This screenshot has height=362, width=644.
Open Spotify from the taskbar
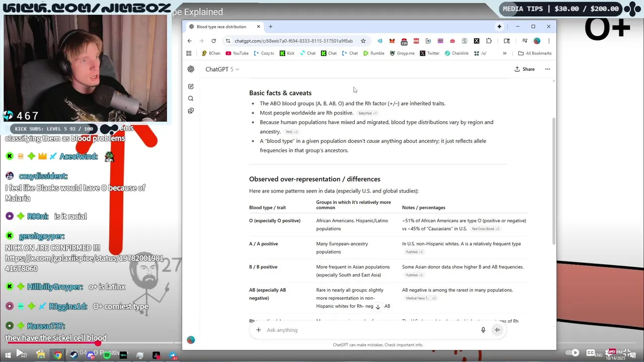(107, 355)
